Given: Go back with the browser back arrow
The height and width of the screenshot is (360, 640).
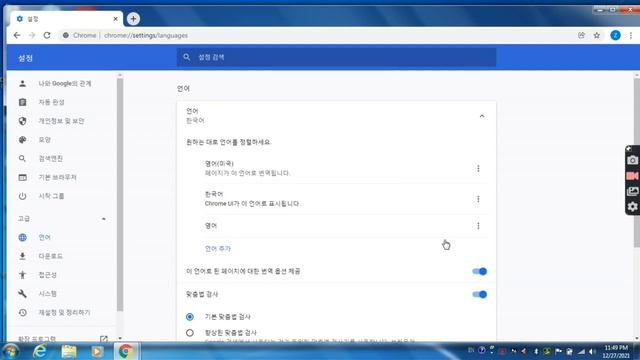Looking at the screenshot, I should [x=17, y=36].
